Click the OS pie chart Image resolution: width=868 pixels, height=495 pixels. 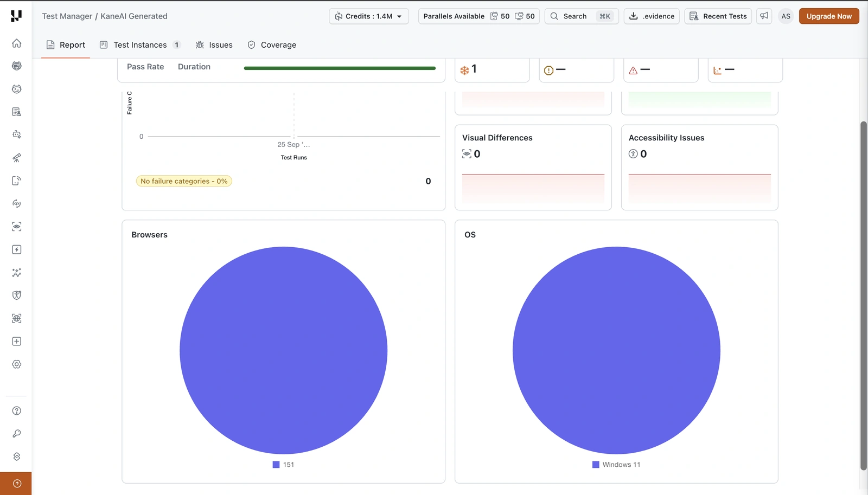[616, 350]
